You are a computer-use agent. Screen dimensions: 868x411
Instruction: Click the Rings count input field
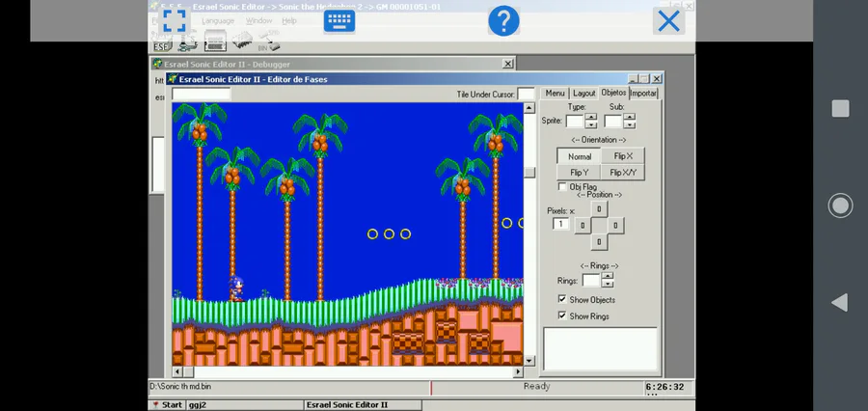point(592,281)
